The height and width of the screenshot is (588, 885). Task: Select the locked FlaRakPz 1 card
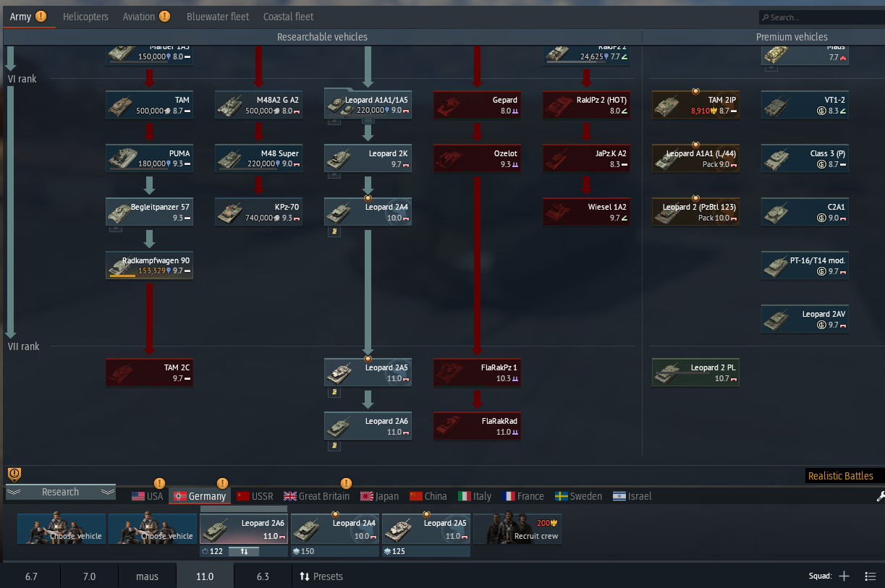(478, 372)
